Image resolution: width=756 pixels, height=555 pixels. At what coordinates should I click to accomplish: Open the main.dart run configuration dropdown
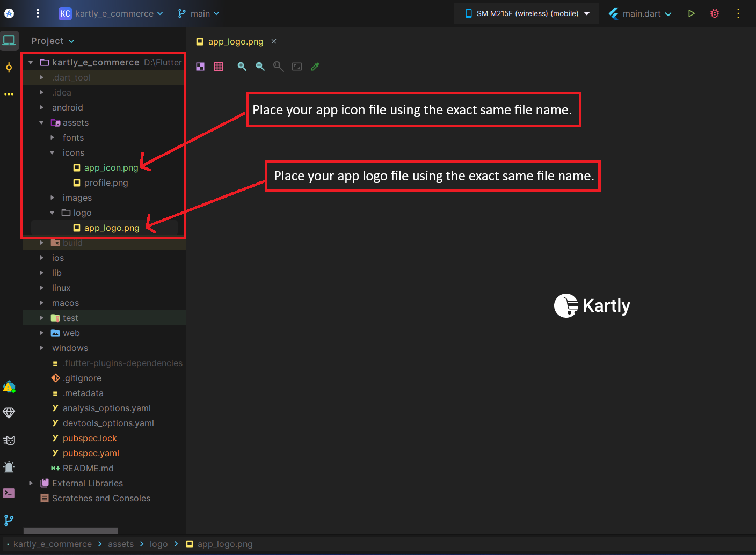pos(640,13)
